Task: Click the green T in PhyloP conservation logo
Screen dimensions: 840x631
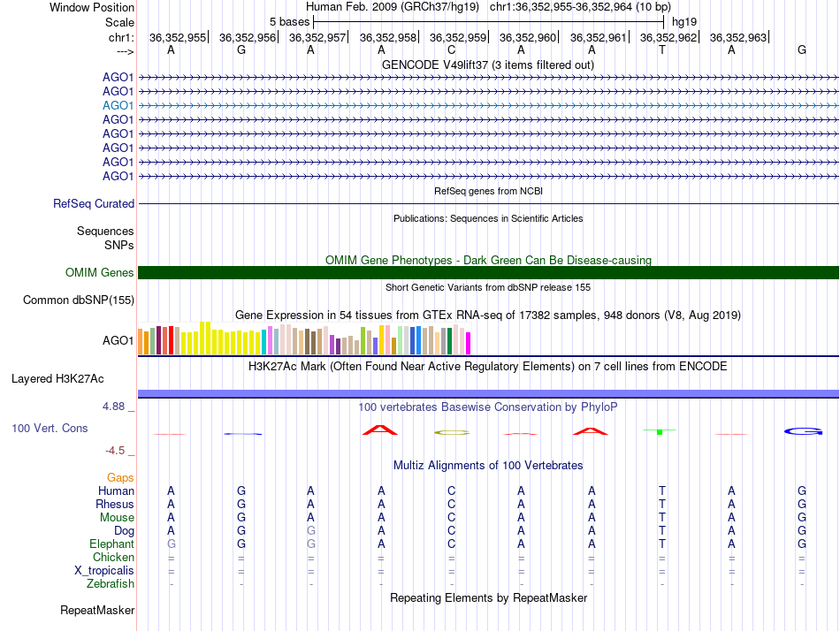Action: (x=660, y=431)
